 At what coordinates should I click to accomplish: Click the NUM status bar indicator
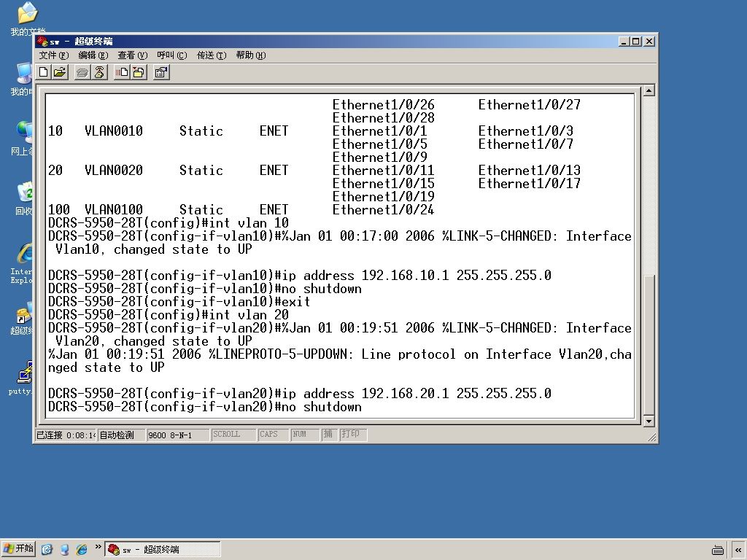[x=304, y=435]
